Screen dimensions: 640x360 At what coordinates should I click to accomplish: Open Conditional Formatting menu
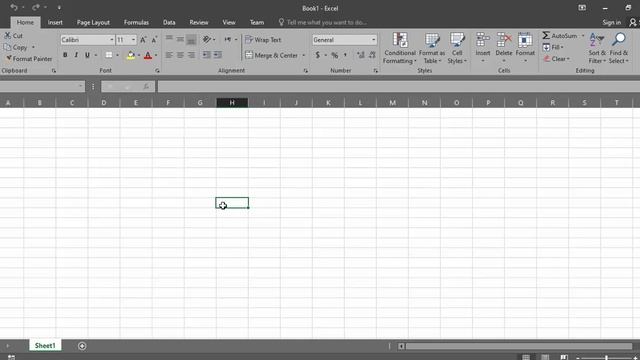400,48
